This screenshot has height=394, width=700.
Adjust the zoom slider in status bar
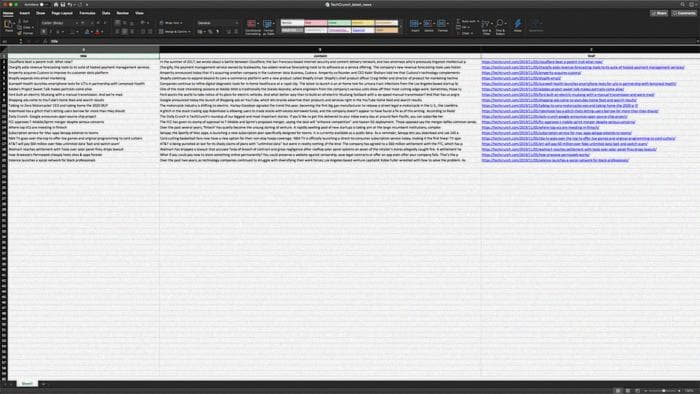click(663, 391)
